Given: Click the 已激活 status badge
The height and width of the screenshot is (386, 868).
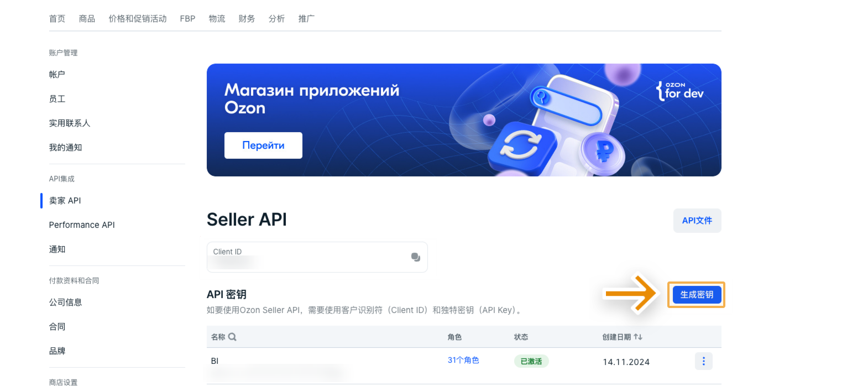Looking at the screenshot, I should pos(531,361).
